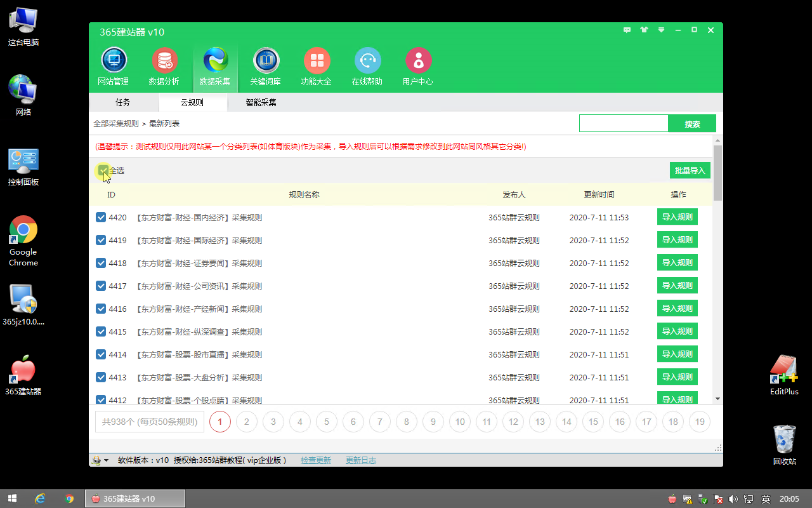Go to page 10 of the rules list
This screenshot has height=508, width=812.
click(460, 422)
